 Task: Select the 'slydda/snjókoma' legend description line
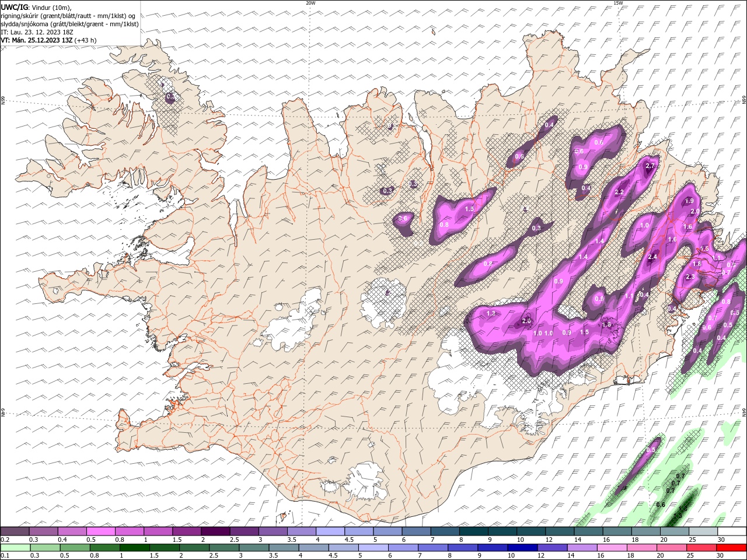coord(69,24)
